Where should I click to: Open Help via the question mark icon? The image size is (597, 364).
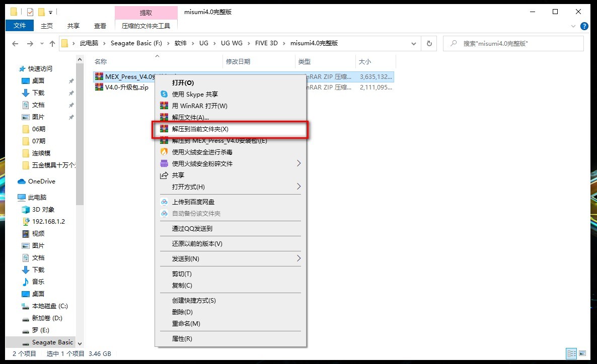pos(585,26)
